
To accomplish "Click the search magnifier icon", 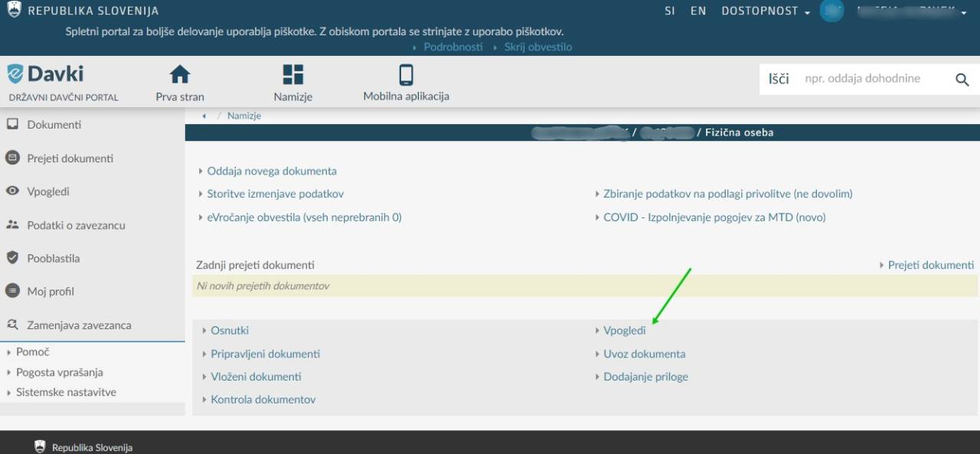I will pos(962,80).
